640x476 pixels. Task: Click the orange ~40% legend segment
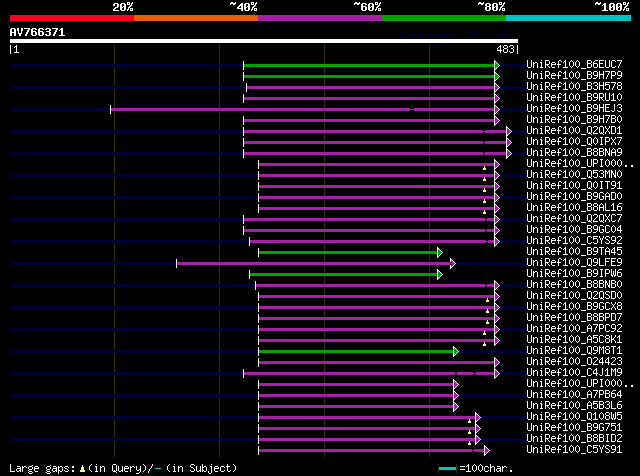click(196, 18)
